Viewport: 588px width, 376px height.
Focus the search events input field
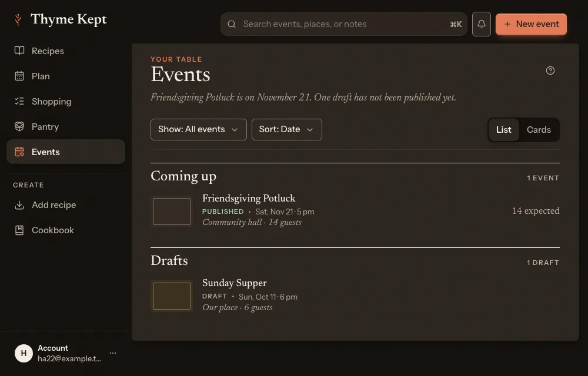tap(344, 24)
